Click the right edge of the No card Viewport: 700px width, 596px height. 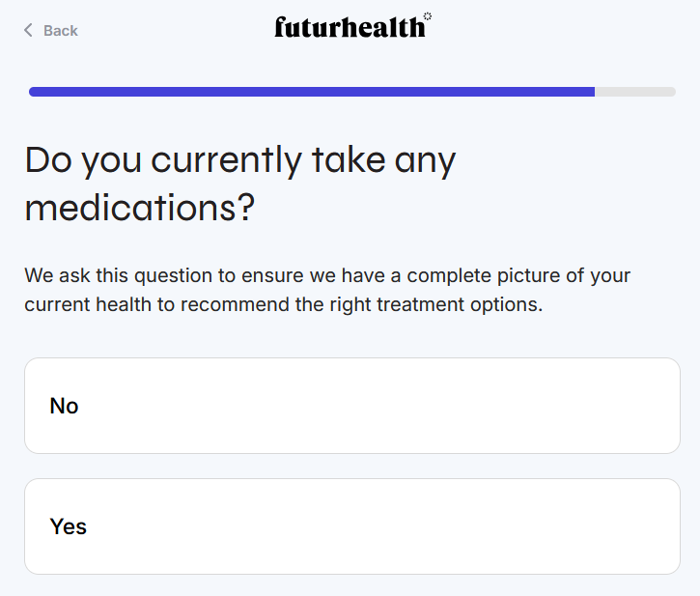(x=666, y=406)
